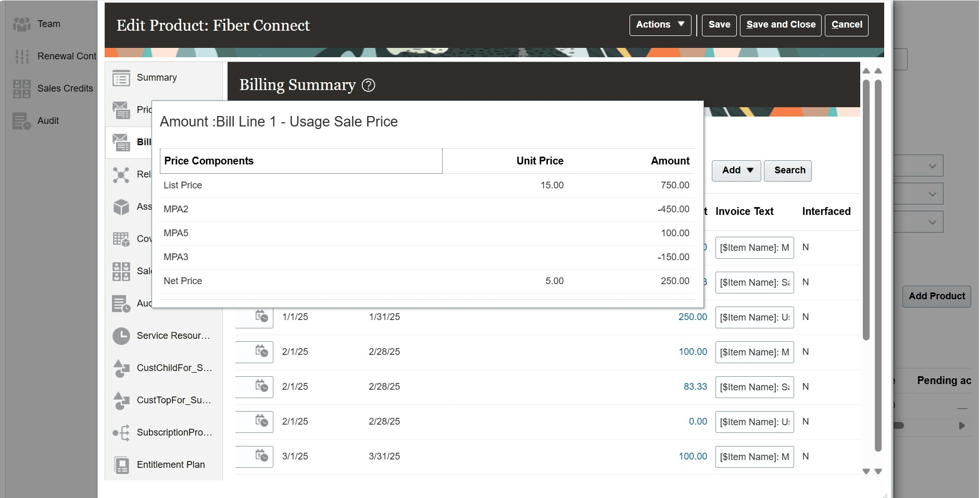
Task: Open the 100.00 amount link for 2/1/25
Action: 693,352
